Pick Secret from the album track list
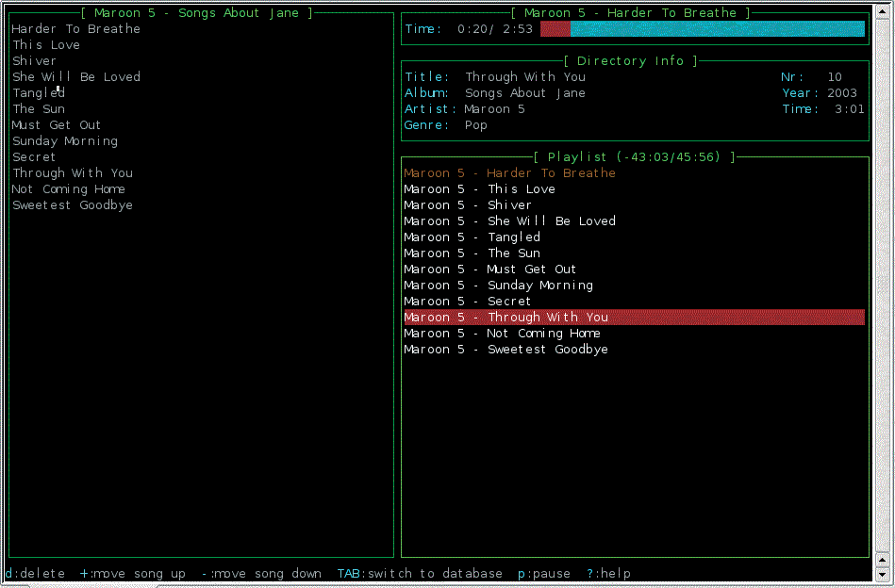The width and height of the screenshot is (895, 588). pos(34,156)
